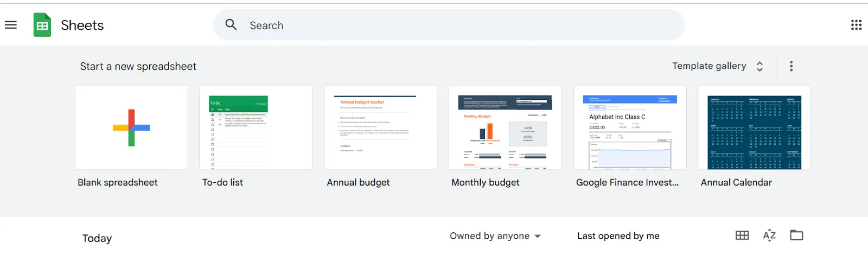Click the Sheets title text

click(82, 25)
